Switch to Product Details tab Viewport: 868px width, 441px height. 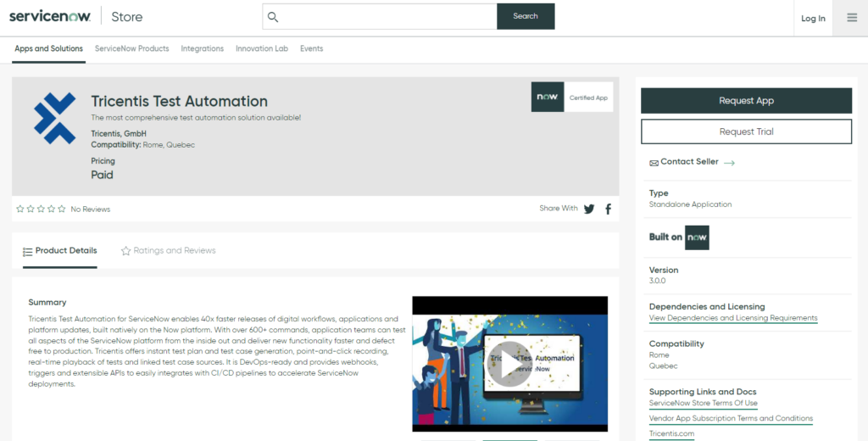[x=60, y=251]
